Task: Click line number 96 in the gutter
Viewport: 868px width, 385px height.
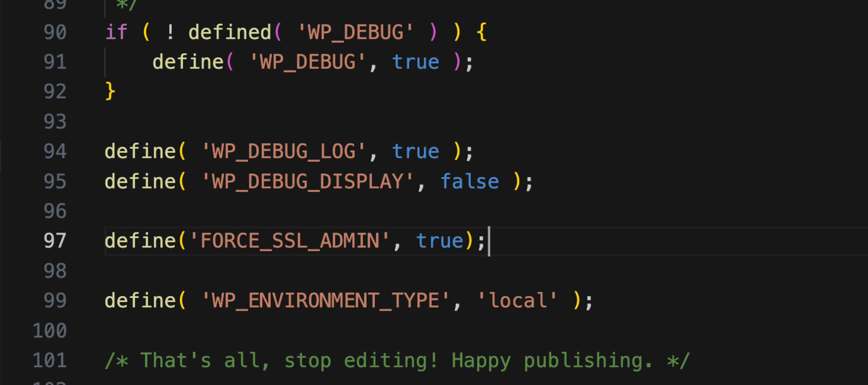Action: [55, 211]
